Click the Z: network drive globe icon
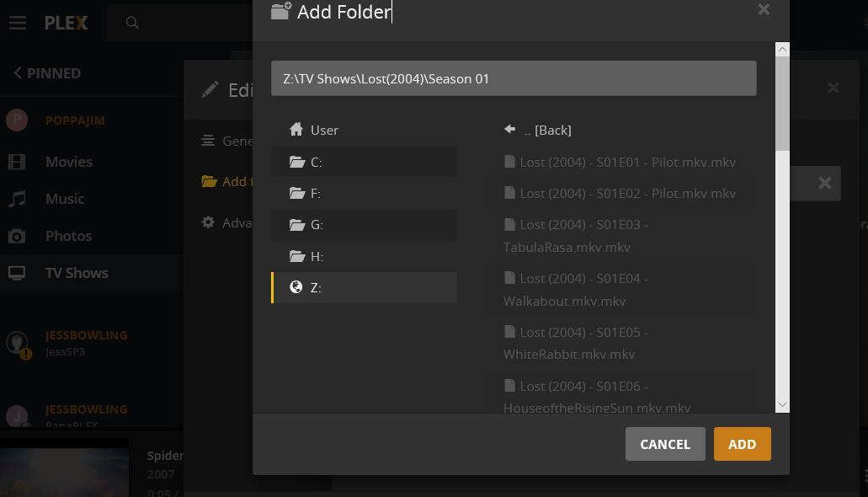This screenshot has width=868, height=497. [296, 287]
